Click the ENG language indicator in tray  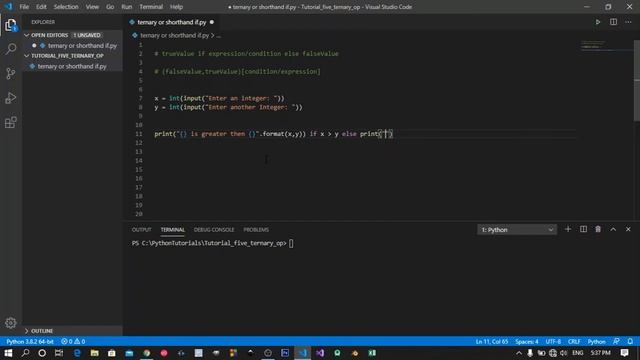pyautogui.click(x=578, y=353)
